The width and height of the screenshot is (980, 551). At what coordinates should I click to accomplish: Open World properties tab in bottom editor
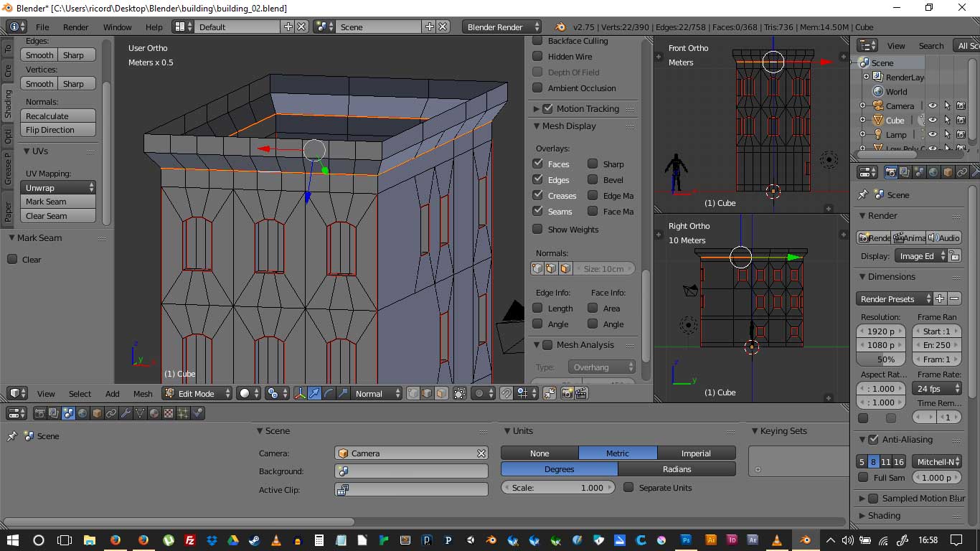[83, 413]
